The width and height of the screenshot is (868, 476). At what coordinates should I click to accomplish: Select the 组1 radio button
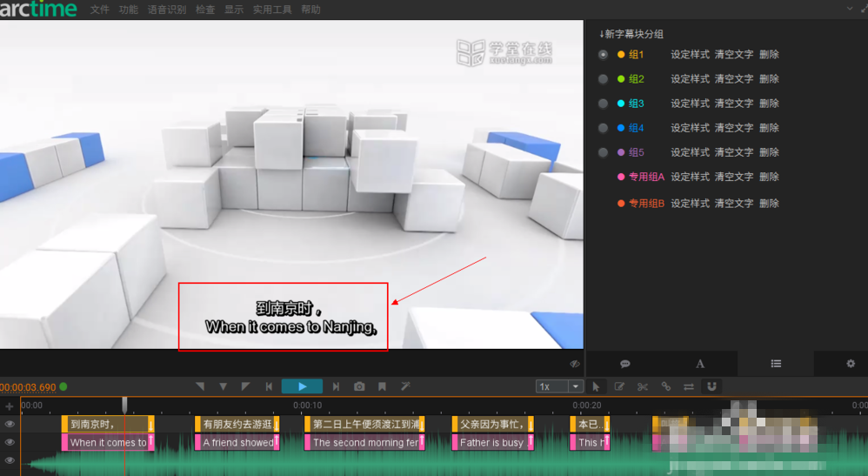pyautogui.click(x=603, y=55)
